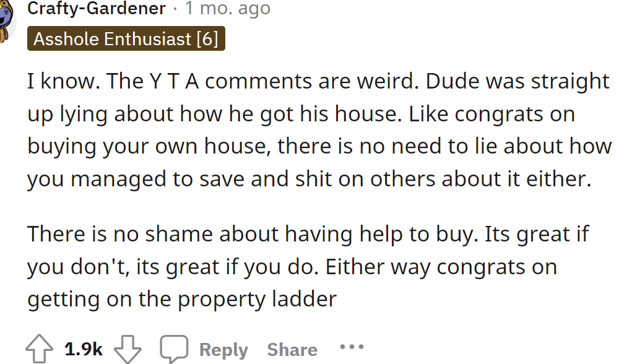This screenshot has height=364, width=619.
Task: Click the speech bubble reply icon
Action: (174, 349)
